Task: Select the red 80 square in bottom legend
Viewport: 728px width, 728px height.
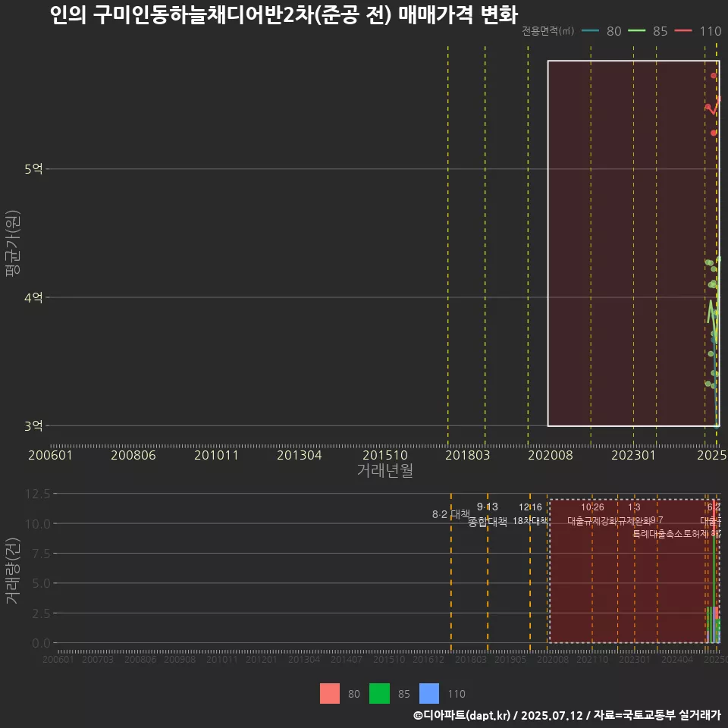Action: (330, 694)
